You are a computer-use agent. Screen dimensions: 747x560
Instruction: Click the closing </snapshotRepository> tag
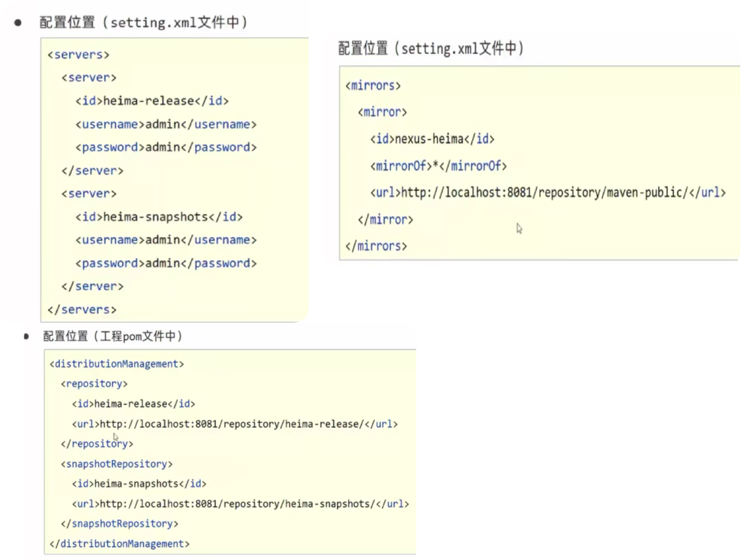119,524
